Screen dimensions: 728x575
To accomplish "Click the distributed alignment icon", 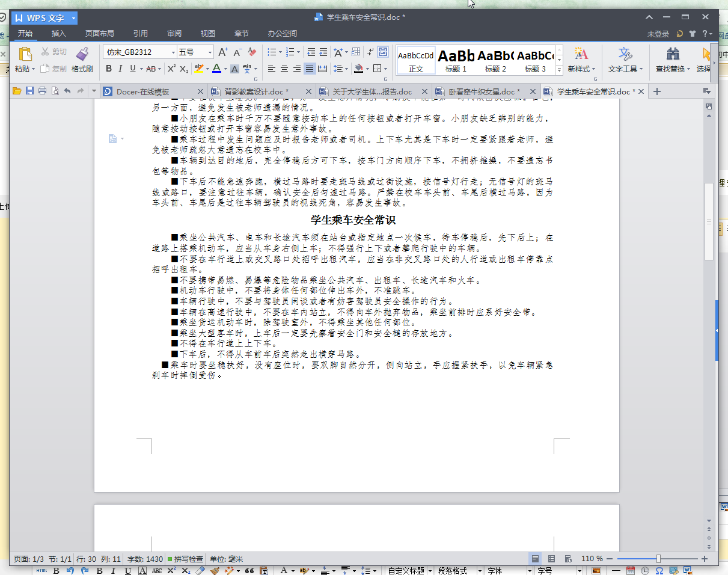I will point(323,69).
